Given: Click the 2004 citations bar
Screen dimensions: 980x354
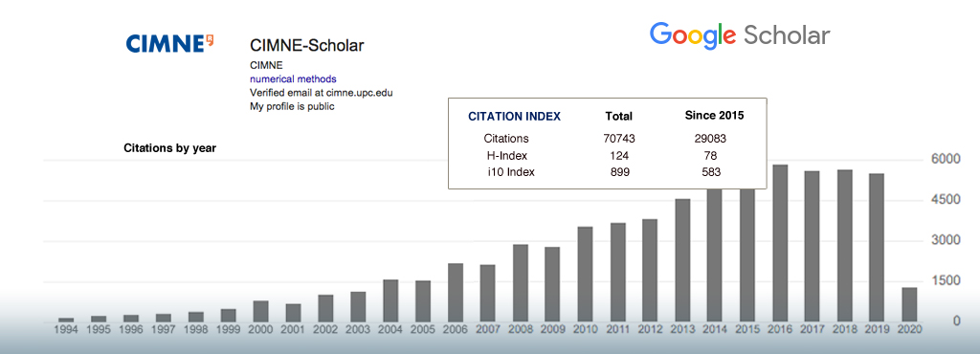Looking at the screenshot, I should pos(390,301).
